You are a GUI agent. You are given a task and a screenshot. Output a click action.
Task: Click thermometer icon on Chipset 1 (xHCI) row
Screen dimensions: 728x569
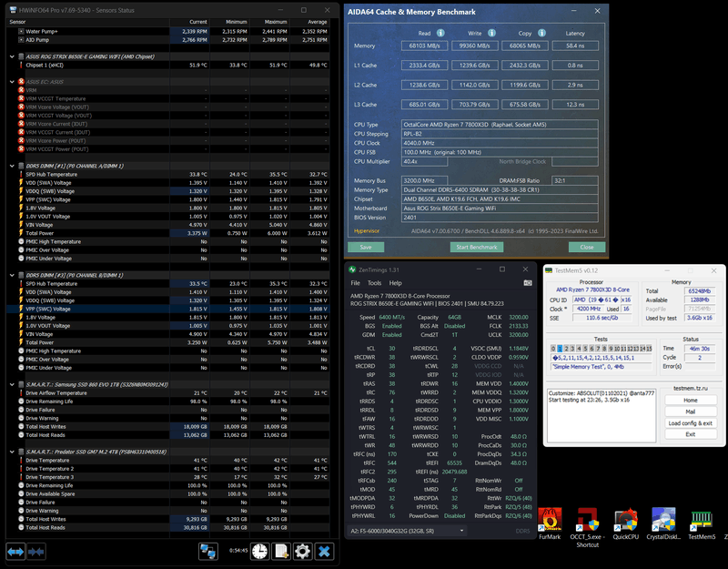tap(21, 65)
